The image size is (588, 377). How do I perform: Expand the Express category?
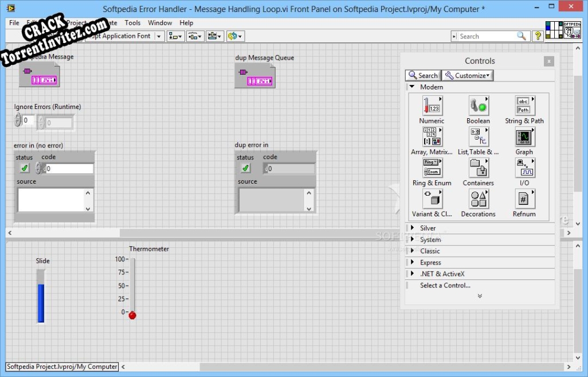[x=429, y=262]
